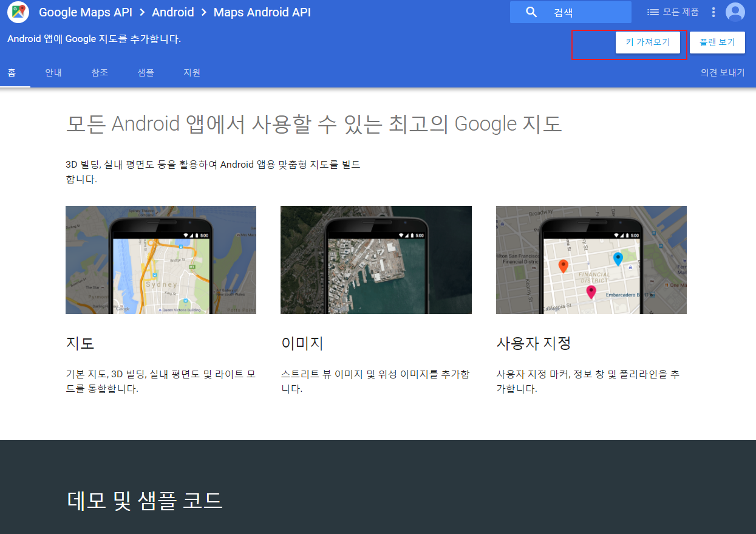The width and height of the screenshot is (756, 534).
Task: Switch to the 안내 tab
Action: coord(53,72)
